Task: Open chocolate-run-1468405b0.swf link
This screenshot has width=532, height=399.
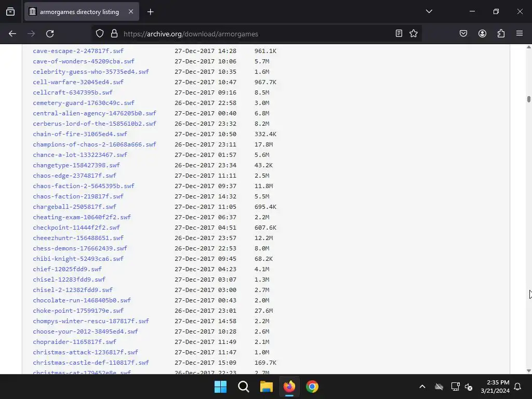Action: pos(82,300)
